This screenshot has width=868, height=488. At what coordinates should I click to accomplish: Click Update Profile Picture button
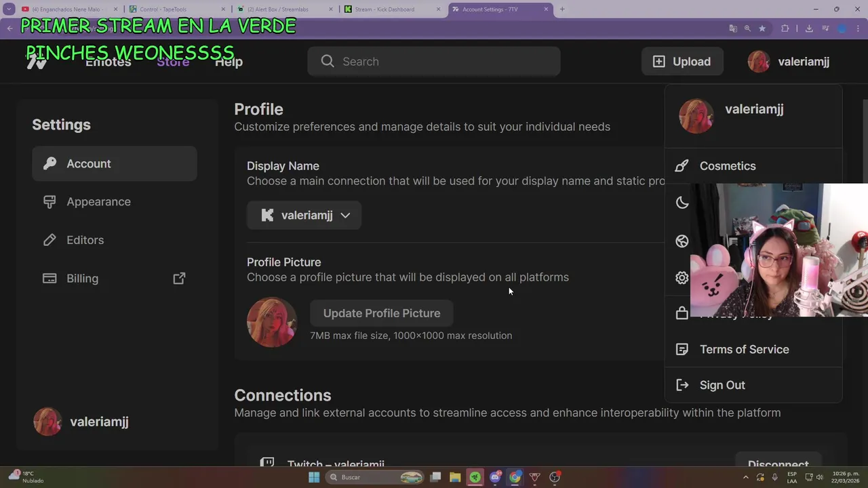point(381,313)
